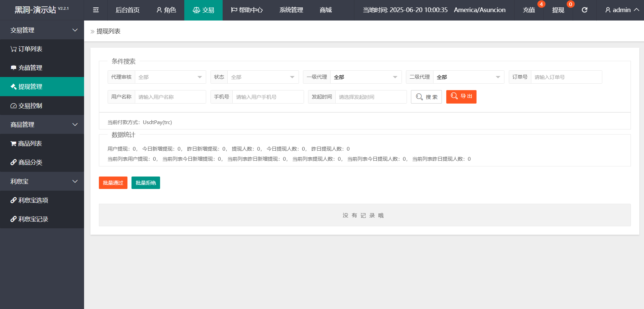Expand the admin user menu caret
The height and width of the screenshot is (309, 644).
pos(636,10)
